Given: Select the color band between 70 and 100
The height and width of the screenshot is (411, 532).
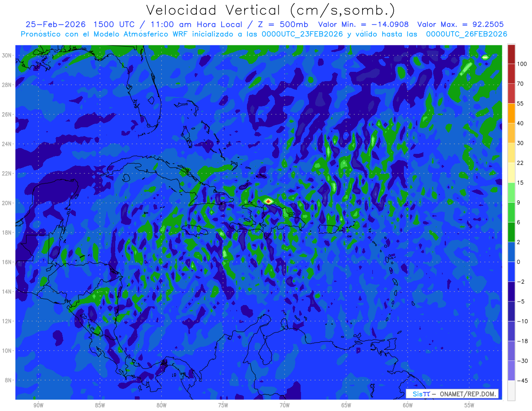Looking at the screenshot, I should [511, 74].
